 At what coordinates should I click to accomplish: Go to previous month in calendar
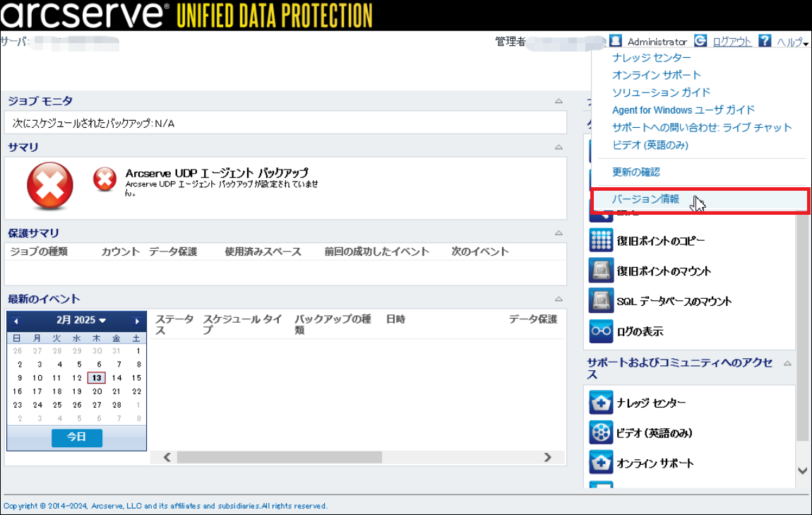16,321
